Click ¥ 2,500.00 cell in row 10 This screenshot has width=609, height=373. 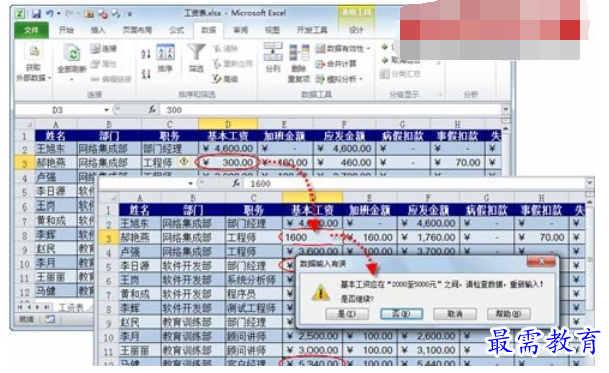click(x=312, y=336)
